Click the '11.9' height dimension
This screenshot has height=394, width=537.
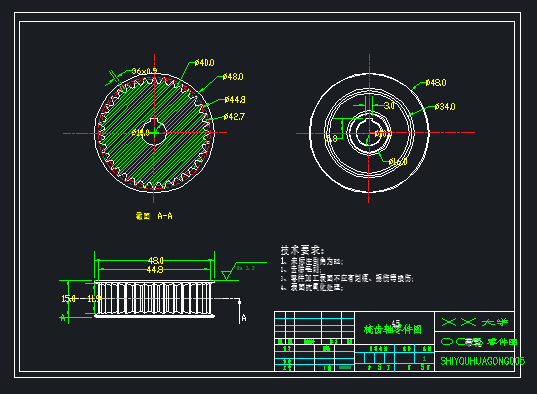point(94,299)
